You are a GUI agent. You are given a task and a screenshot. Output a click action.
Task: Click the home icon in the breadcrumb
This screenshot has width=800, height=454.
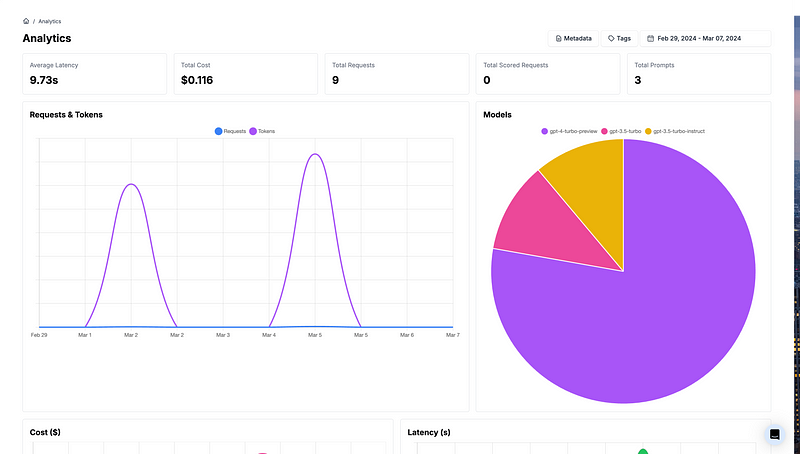click(x=26, y=21)
